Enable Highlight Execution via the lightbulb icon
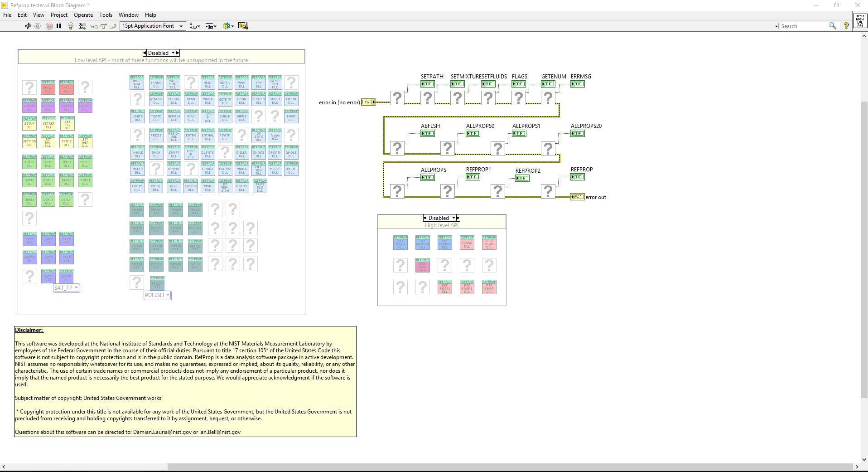The image size is (868, 472). (x=71, y=26)
